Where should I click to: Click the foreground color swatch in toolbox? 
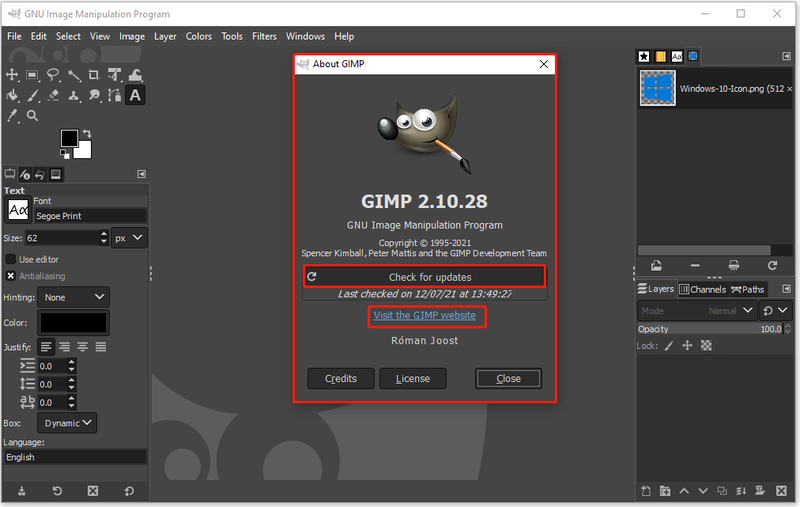69,138
